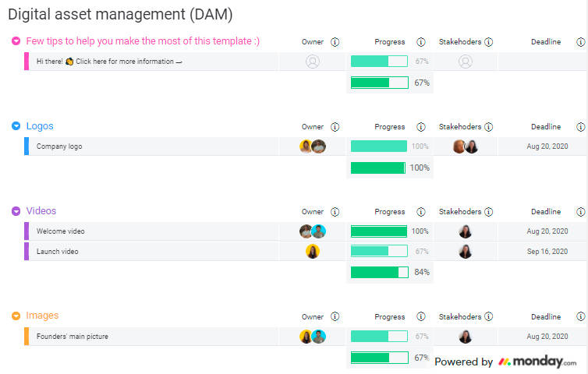This screenshot has width=588, height=374.
Task: Click empty stakeholder avatar in the tips row
Action: click(466, 62)
